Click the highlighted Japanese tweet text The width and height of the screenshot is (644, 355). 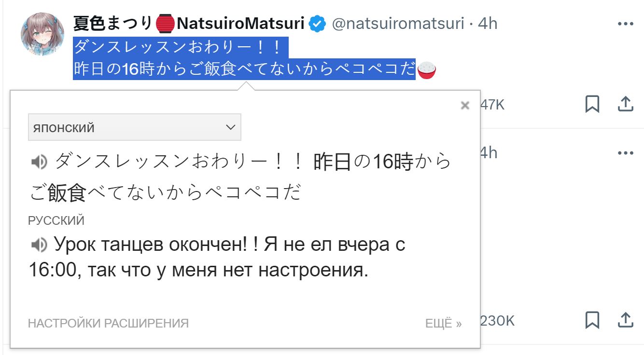pyautogui.click(x=244, y=58)
